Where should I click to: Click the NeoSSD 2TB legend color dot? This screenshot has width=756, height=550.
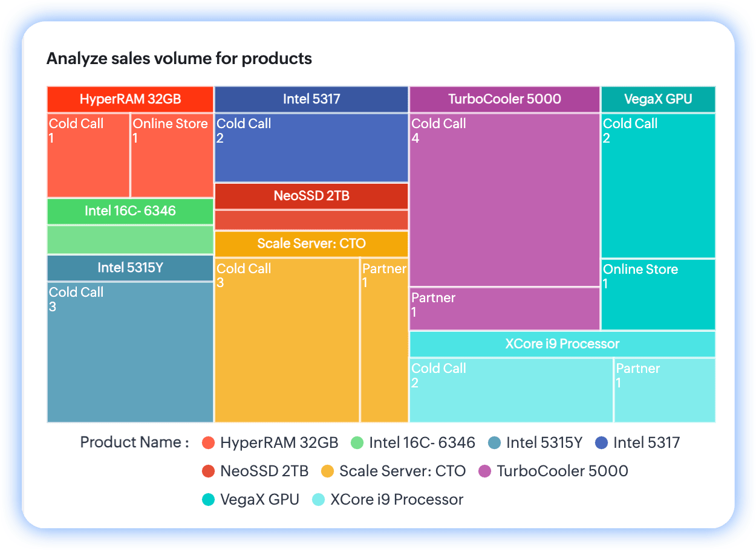pos(208,471)
